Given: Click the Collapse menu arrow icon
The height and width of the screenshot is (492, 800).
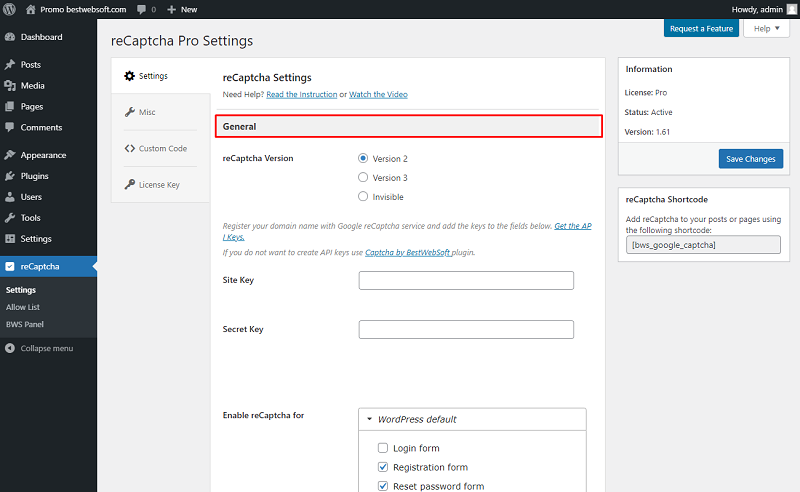Looking at the screenshot, I should pyautogui.click(x=10, y=348).
